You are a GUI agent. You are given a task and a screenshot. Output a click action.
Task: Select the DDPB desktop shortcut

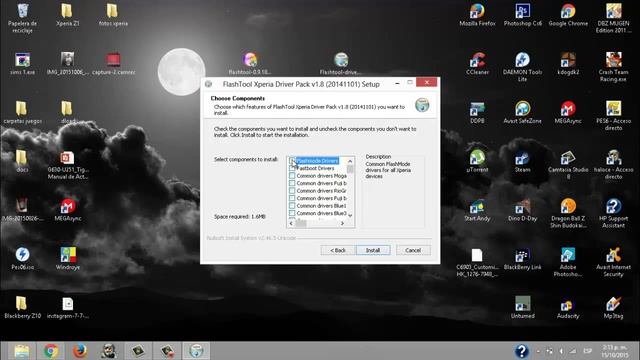tap(477, 112)
